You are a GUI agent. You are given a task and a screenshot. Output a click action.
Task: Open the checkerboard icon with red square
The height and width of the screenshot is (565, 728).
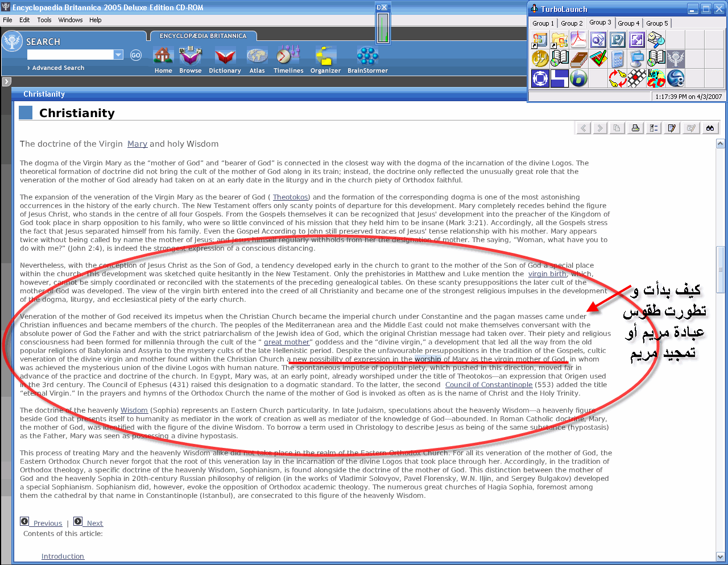point(636,78)
